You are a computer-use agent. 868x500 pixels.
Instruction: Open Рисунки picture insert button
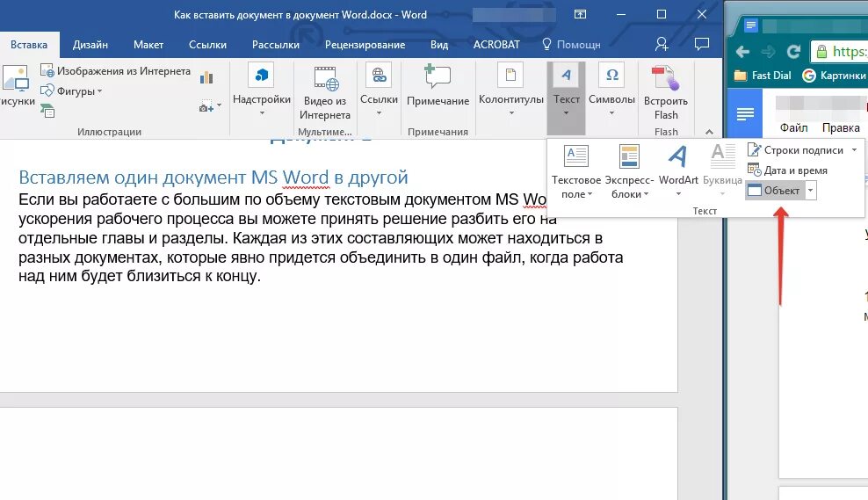pyautogui.click(x=16, y=86)
